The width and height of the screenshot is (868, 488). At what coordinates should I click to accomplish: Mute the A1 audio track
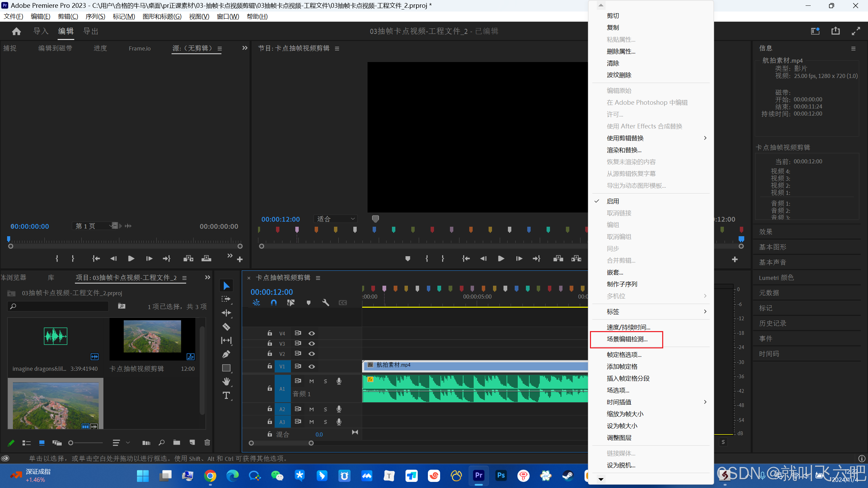point(312,381)
